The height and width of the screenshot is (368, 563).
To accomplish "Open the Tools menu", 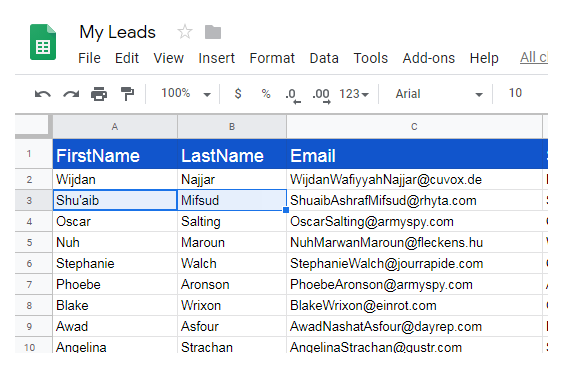I will pyautogui.click(x=371, y=58).
